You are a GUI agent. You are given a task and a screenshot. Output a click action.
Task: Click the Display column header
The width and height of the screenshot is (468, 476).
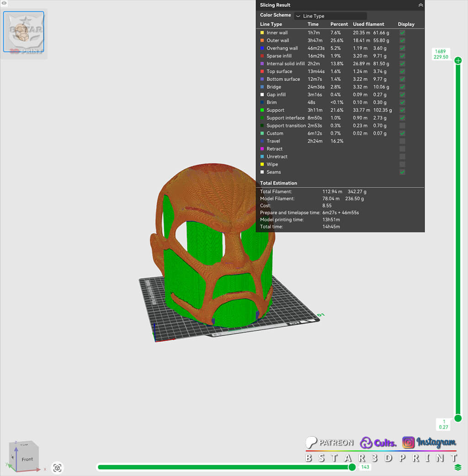(x=406, y=24)
